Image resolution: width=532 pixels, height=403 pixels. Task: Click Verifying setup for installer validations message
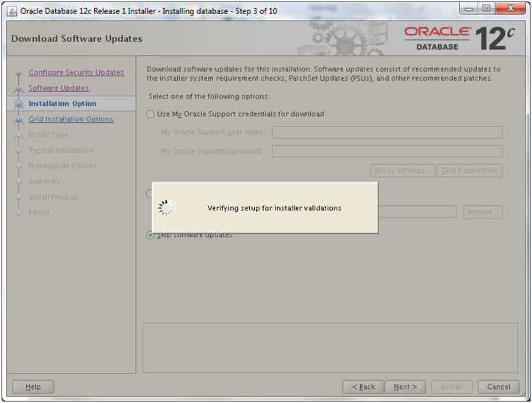[x=274, y=208]
